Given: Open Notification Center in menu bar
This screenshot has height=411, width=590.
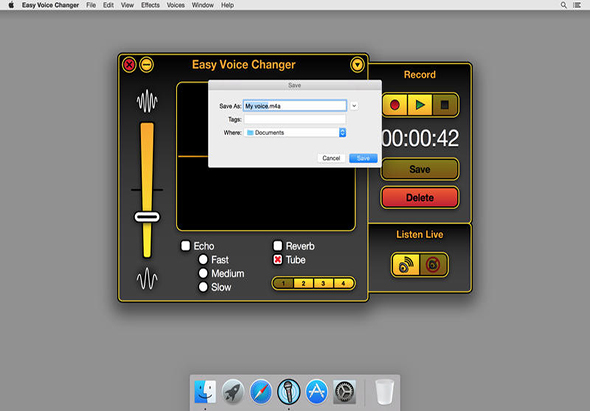Looking at the screenshot, I should click(576, 5).
